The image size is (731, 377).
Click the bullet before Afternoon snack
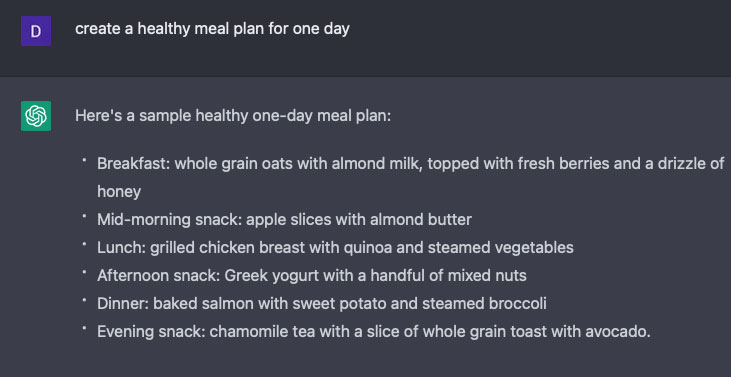(x=84, y=272)
